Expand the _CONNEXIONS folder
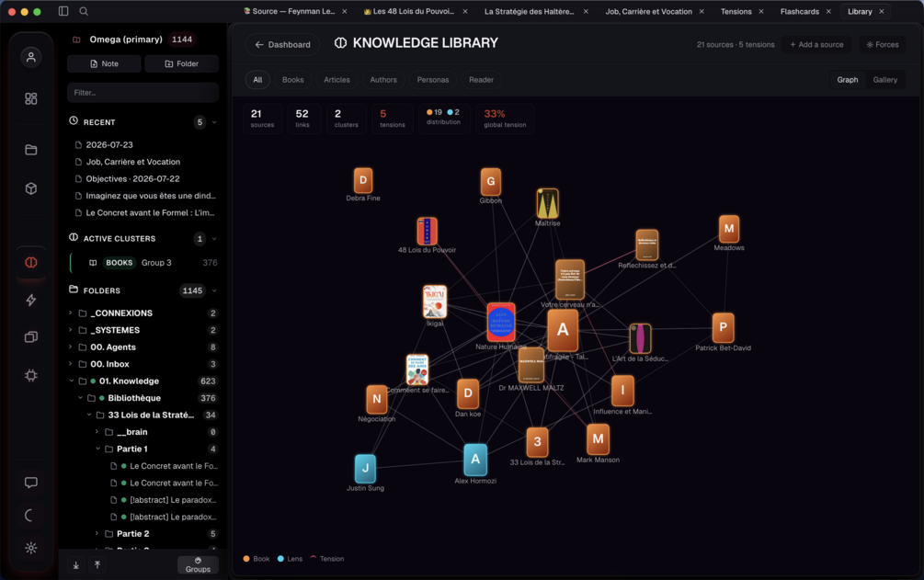Viewport: 924px width, 580px height. [x=71, y=313]
